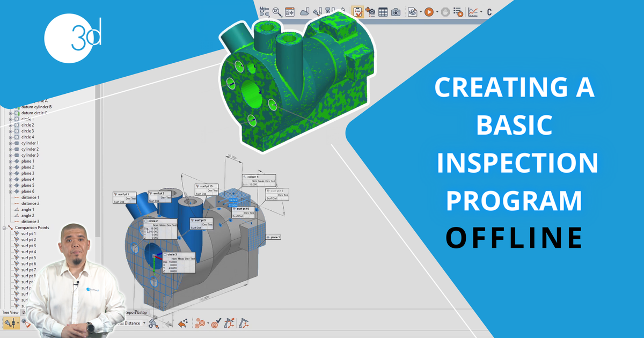644x338 pixels.
Task: Open dropdown arrow next to the play button
Action: 437,12
